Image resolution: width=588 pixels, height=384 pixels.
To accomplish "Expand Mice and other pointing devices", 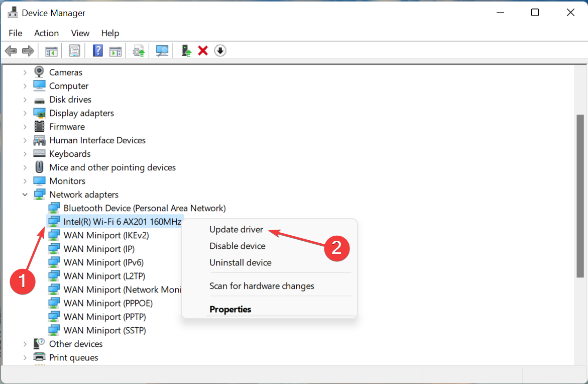I will [x=25, y=167].
